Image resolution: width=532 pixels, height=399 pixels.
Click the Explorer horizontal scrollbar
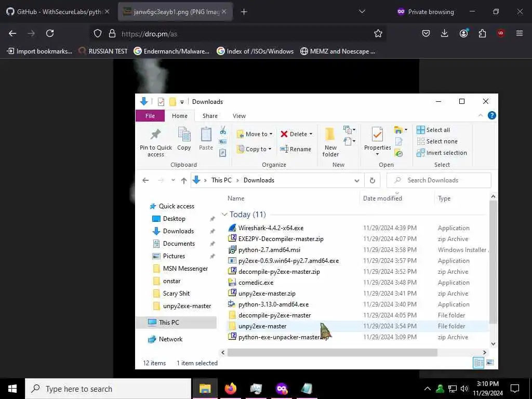click(332, 353)
